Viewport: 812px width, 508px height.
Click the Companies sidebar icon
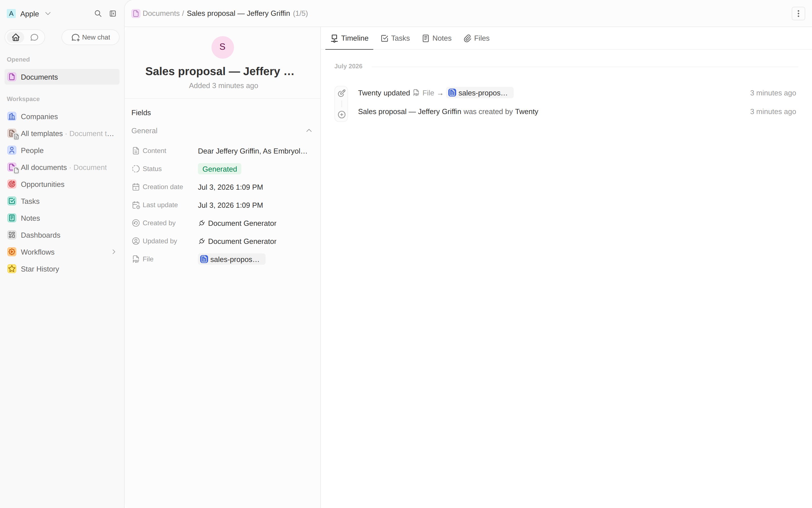tap(12, 117)
